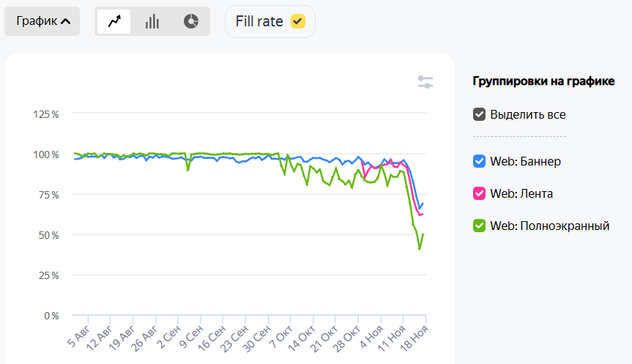Click the Fill rate metric chip

[x=259, y=21]
